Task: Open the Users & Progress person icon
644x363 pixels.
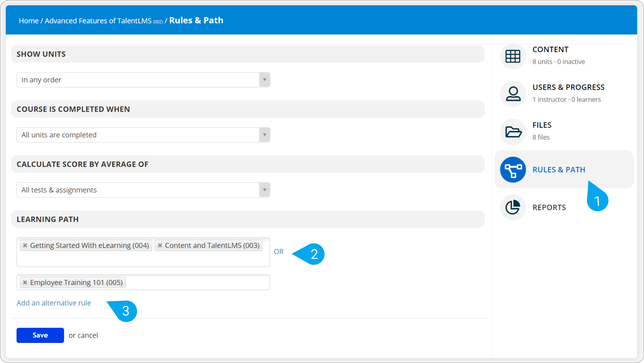Action: click(x=513, y=94)
